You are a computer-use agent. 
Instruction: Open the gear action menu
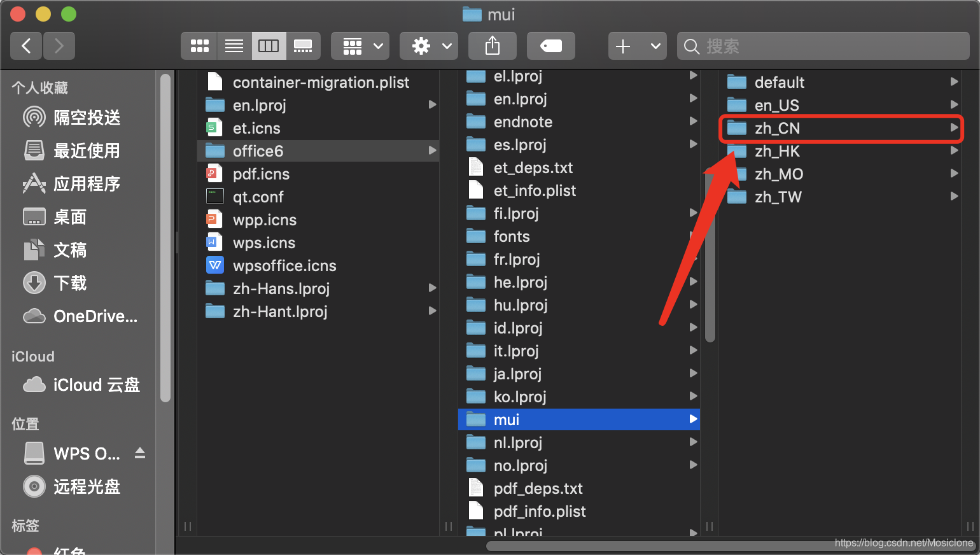(x=429, y=46)
